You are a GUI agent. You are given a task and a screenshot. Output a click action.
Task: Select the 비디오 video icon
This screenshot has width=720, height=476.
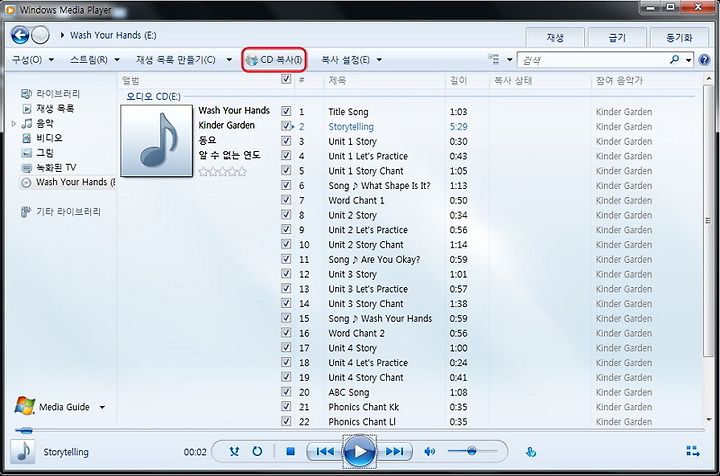(x=27, y=138)
